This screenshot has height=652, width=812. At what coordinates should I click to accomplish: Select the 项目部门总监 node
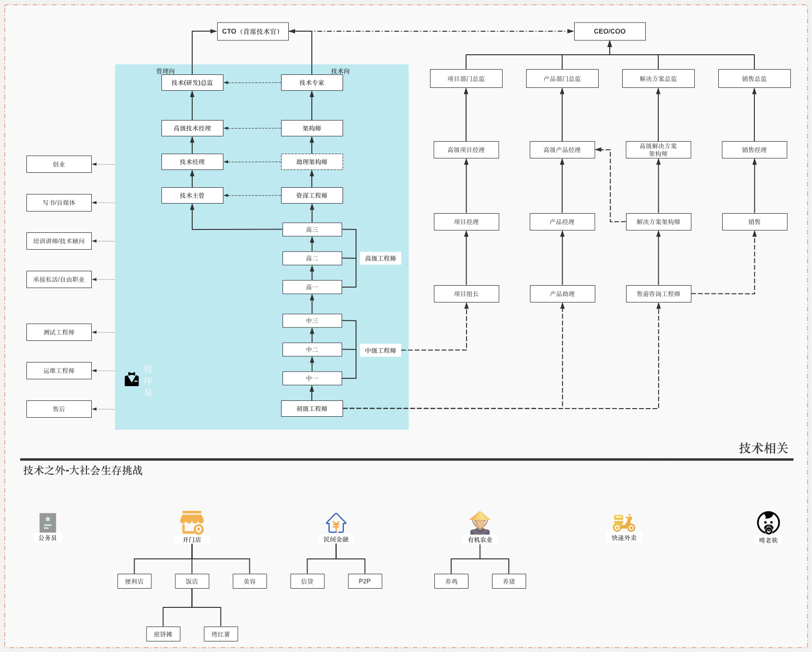point(466,79)
